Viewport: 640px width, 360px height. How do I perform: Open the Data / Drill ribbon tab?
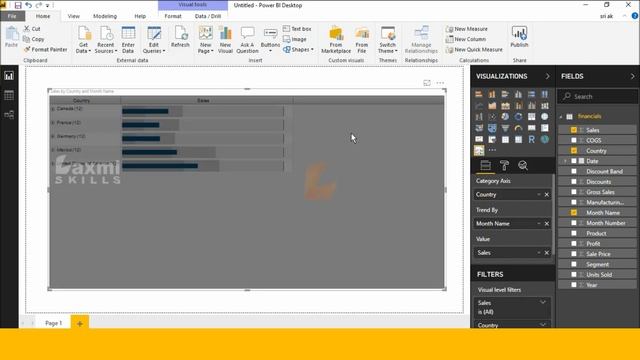(208, 16)
